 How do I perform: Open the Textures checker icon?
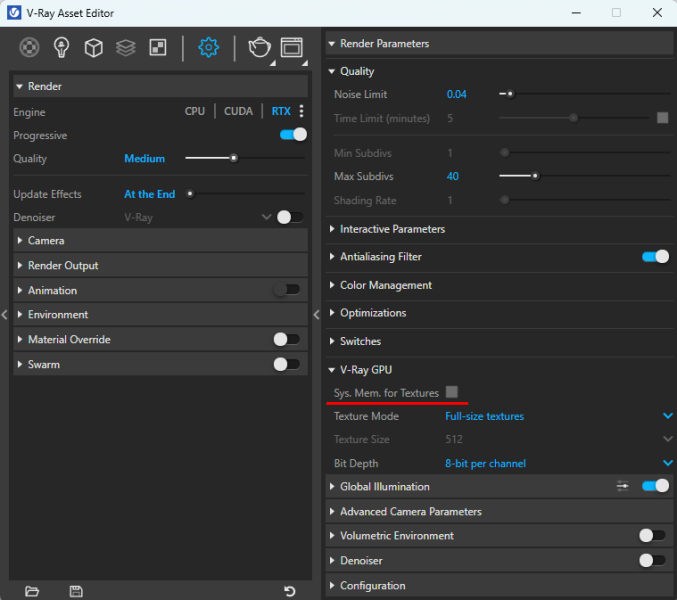(158, 47)
